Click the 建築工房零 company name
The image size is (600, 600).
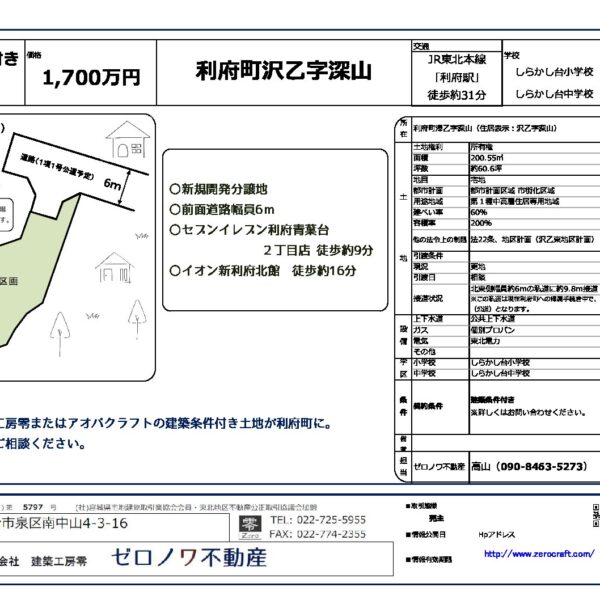pos(59,561)
